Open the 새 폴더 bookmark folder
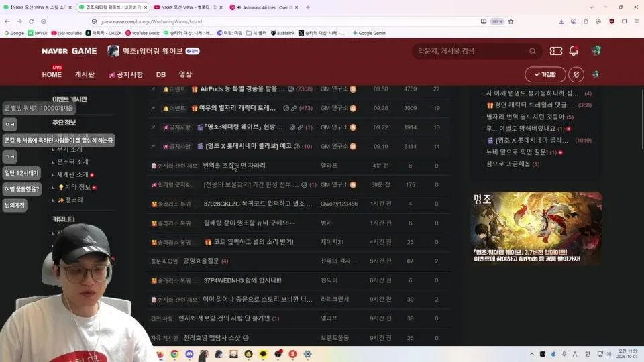The height and width of the screenshot is (362, 644). (256, 33)
